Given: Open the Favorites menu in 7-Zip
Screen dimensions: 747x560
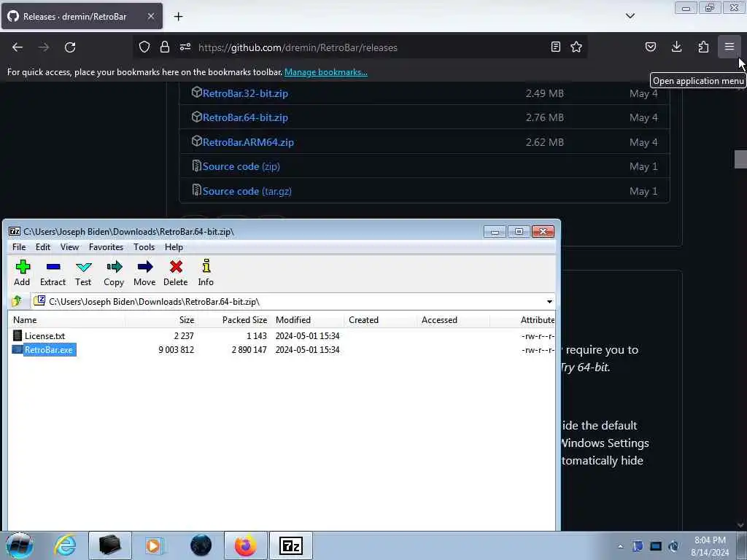Looking at the screenshot, I should point(107,247).
